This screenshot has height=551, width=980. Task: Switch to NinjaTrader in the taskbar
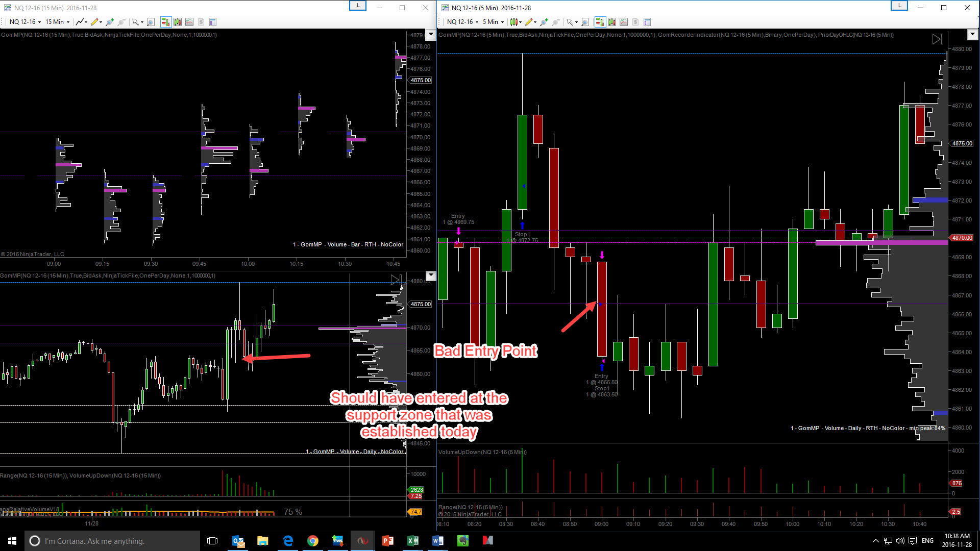coord(363,541)
